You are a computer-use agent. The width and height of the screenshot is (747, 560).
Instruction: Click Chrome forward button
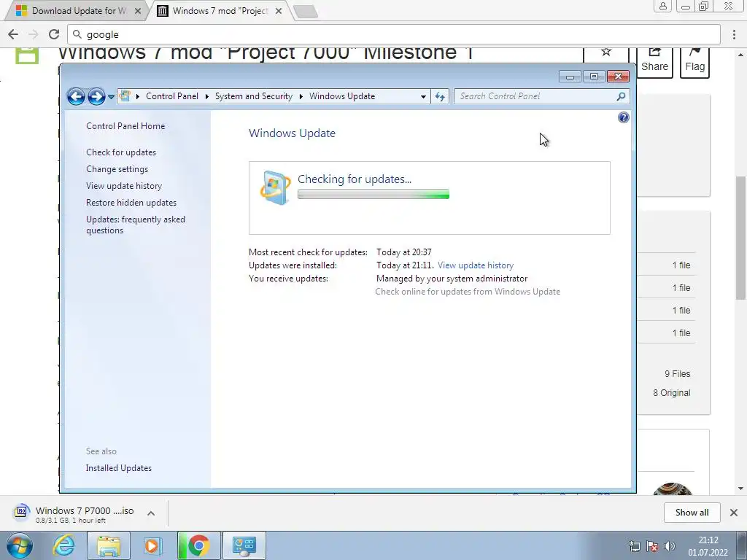pyautogui.click(x=34, y=34)
